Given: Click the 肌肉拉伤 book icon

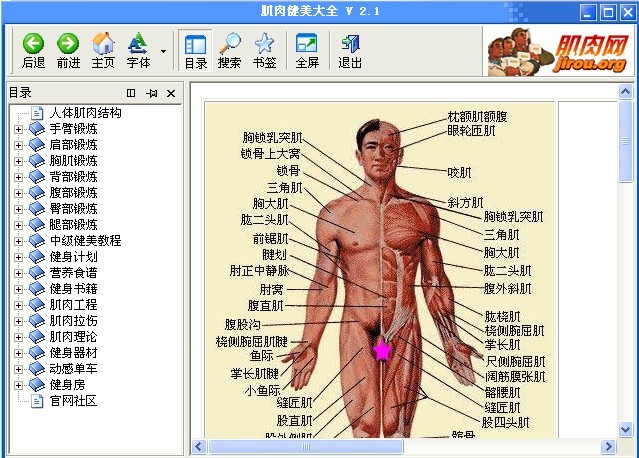Looking at the screenshot, I should (37, 321).
